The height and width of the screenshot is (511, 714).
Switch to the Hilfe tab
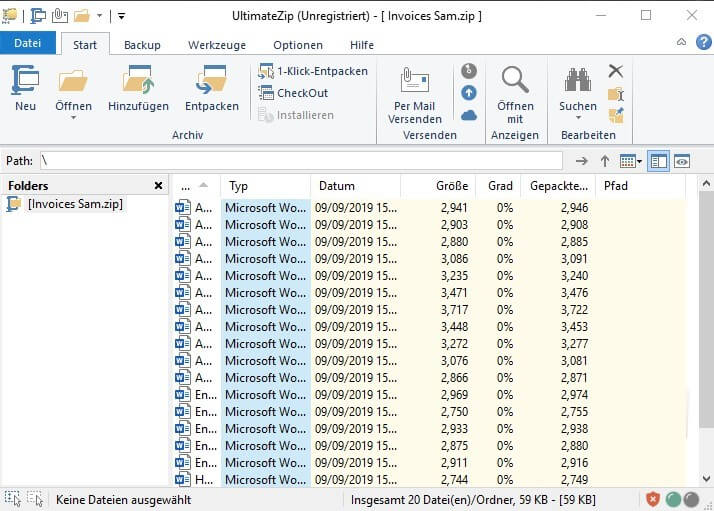(362, 45)
